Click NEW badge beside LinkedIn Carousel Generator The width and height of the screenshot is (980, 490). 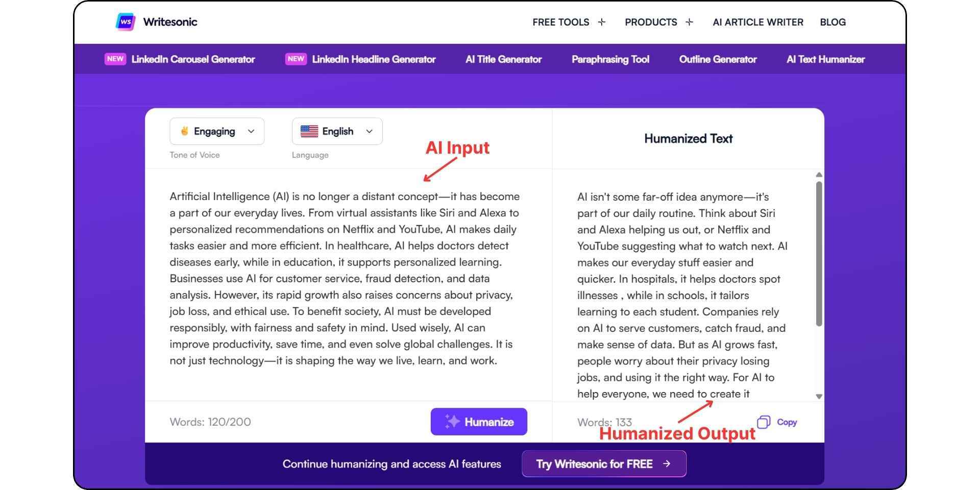coord(115,59)
